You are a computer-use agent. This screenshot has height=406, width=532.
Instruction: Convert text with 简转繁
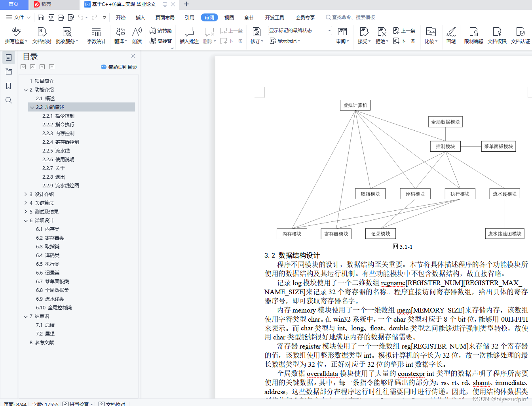tap(161, 41)
